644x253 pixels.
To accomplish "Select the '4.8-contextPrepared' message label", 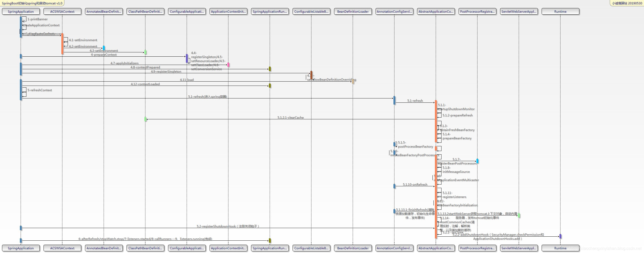I will tap(145, 67).
